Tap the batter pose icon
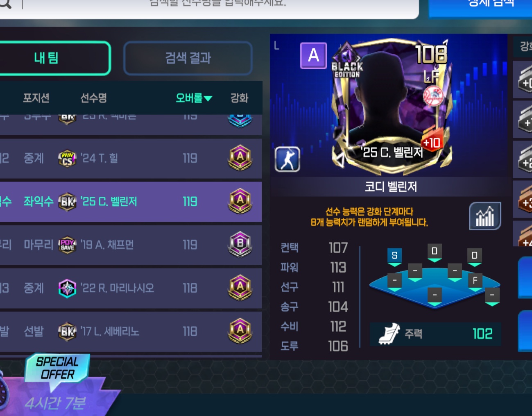 pos(288,159)
